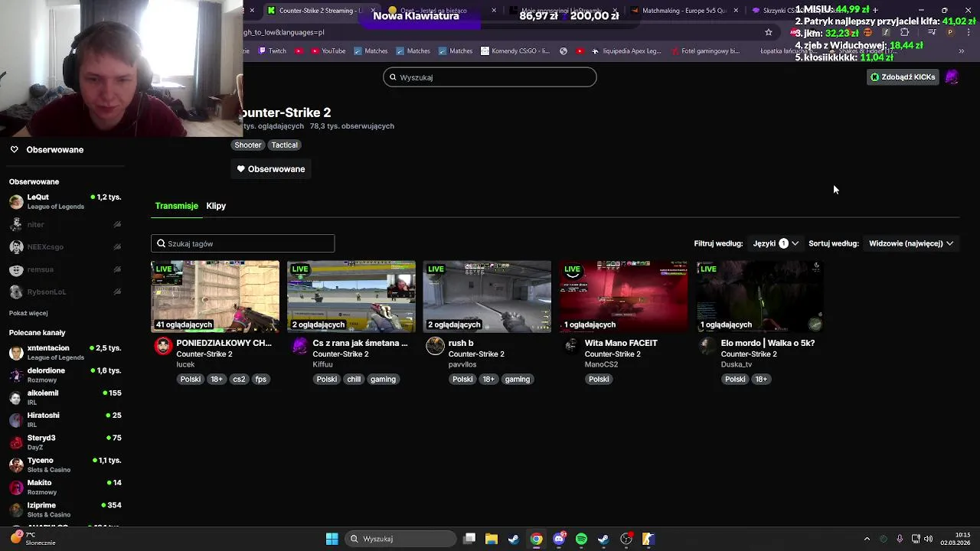Viewport: 980px width, 551px height.
Task: Open clock and date in system tray
Action: [x=955, y=539]
